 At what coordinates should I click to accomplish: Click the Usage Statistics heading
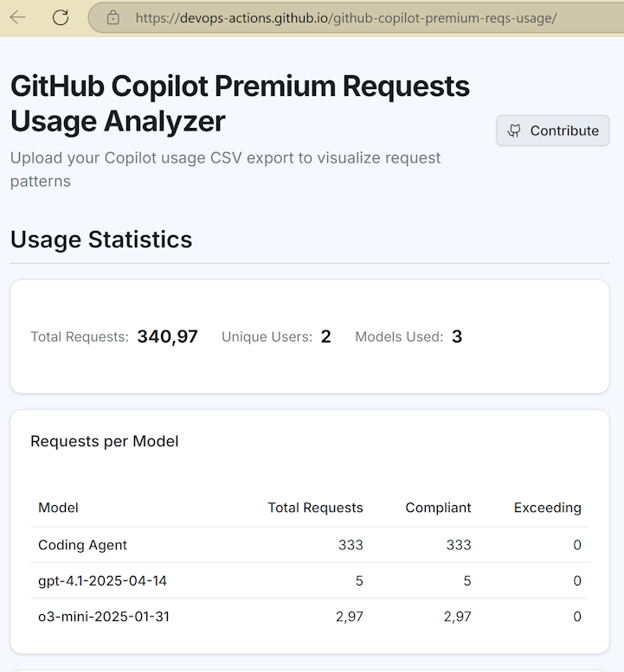(101, 240)
